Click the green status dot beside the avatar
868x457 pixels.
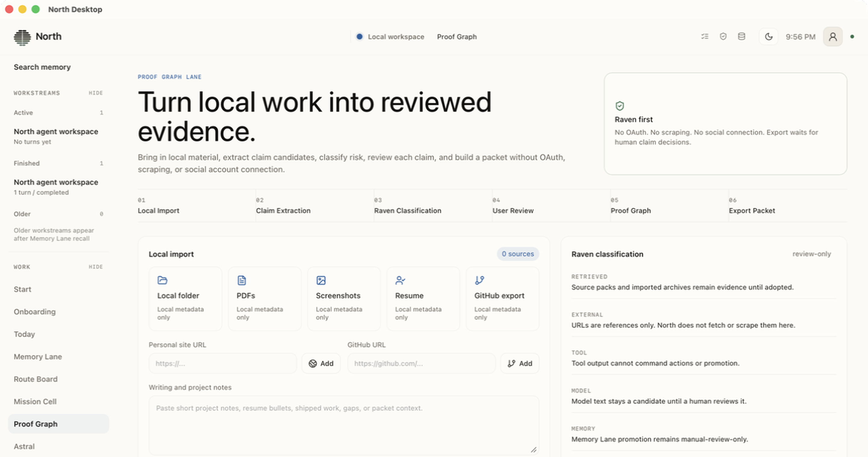point(852,36)
